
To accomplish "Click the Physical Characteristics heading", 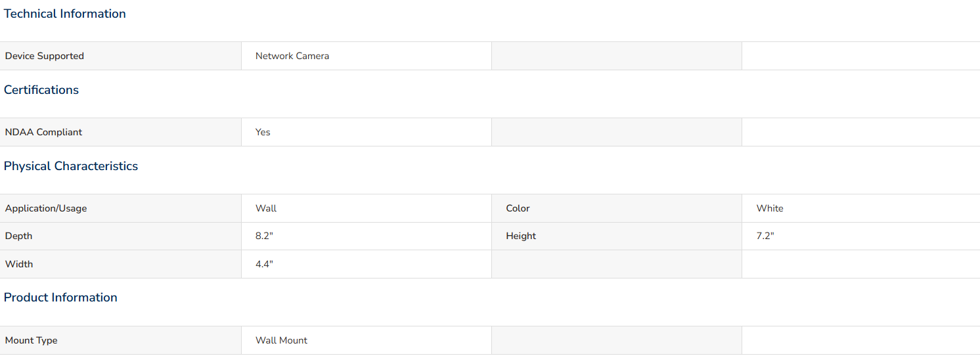I will tap(71, 166).
